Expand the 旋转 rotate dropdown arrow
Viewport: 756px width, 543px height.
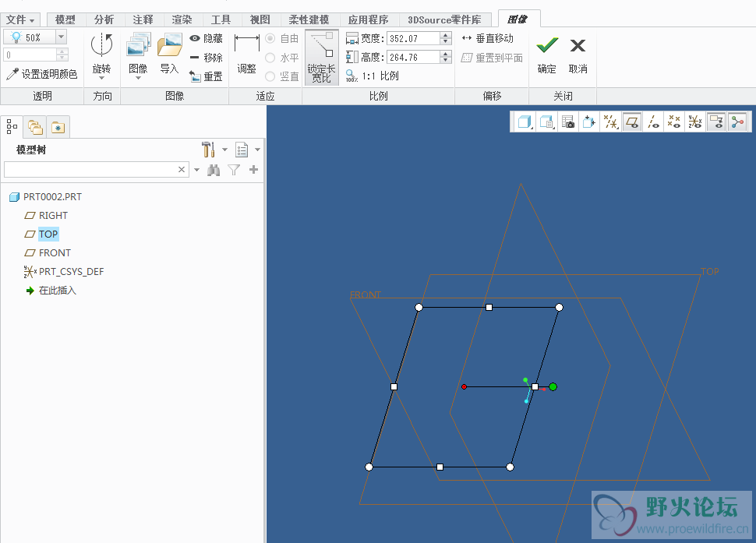(102, 78)
